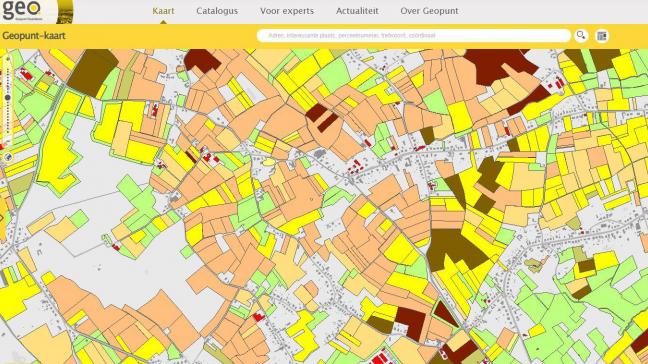
Task: Click the address search input field
Action: 414,36
